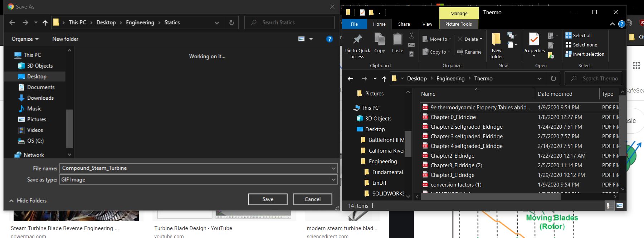Switch to the Share ribbon tab

point(404,24)
